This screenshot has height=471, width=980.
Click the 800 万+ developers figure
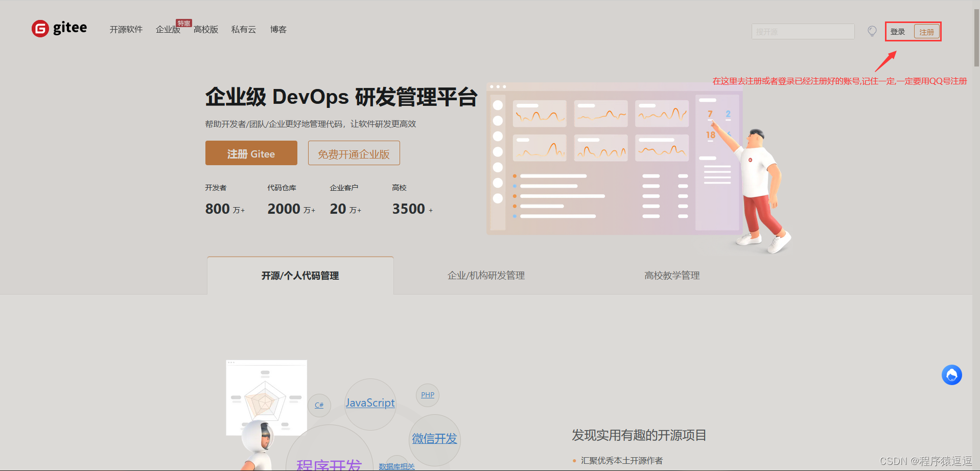tap(225, 209)
